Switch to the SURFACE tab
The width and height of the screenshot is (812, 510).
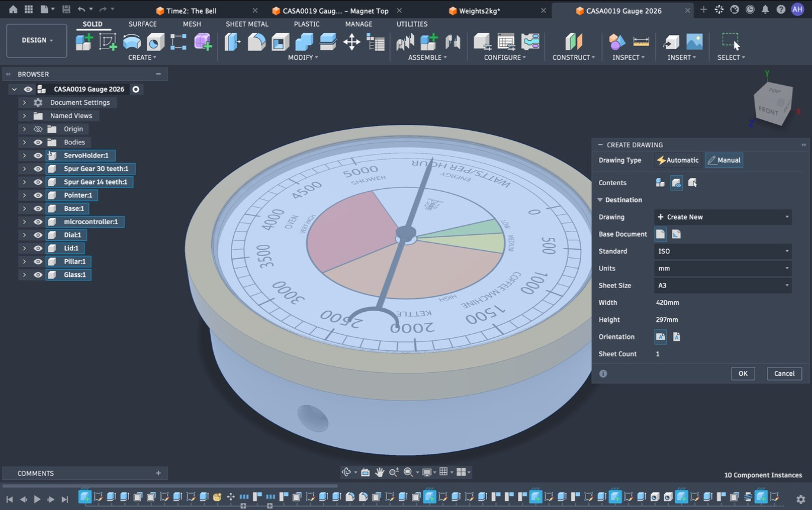click(143, 24)
